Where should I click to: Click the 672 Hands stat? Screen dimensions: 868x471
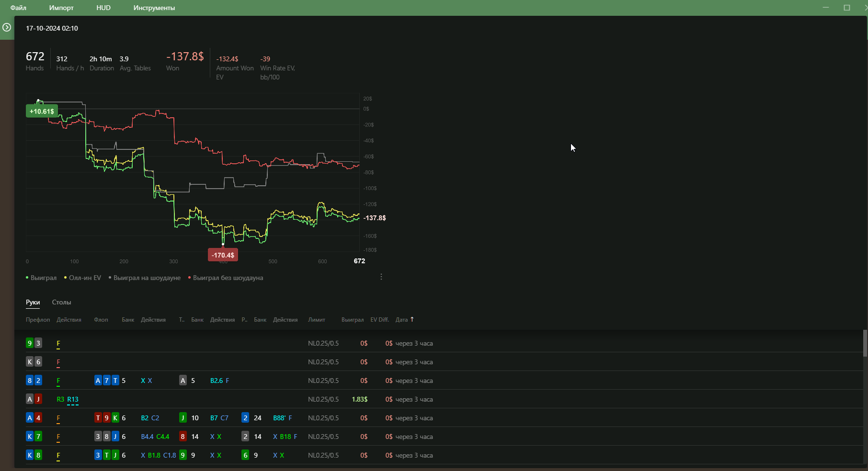click(35, 61)
